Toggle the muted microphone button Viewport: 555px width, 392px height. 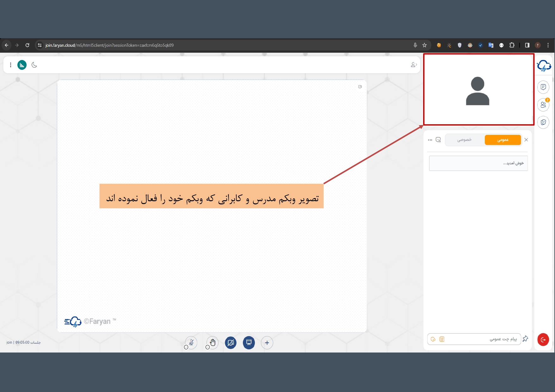pos(191,342)
